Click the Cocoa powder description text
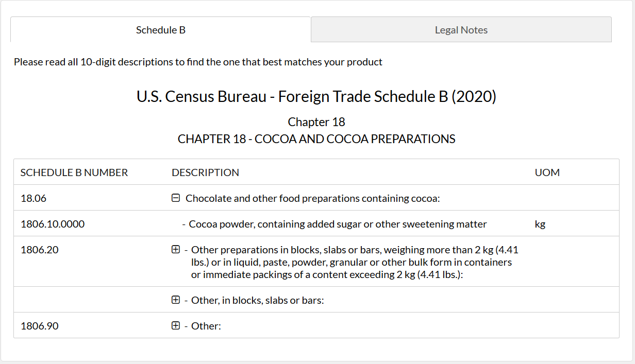Viewport: 635px width, 364px height. point(338,224)
